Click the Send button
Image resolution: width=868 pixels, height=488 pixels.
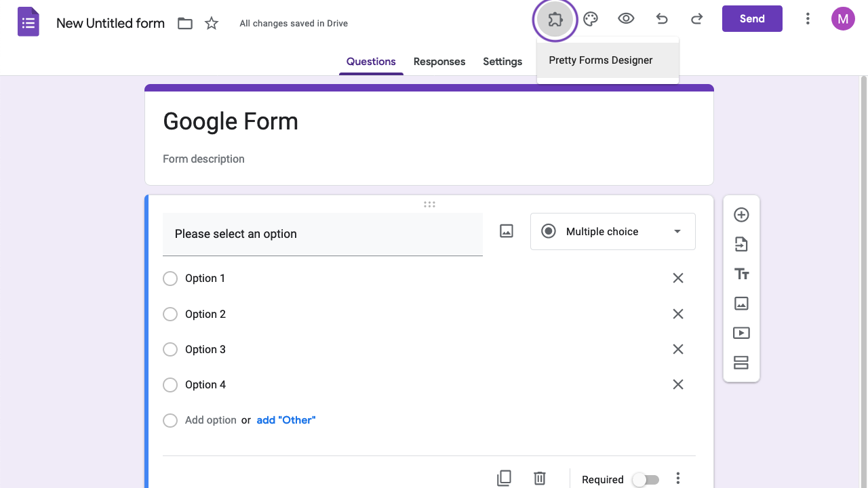click(752, 19)
